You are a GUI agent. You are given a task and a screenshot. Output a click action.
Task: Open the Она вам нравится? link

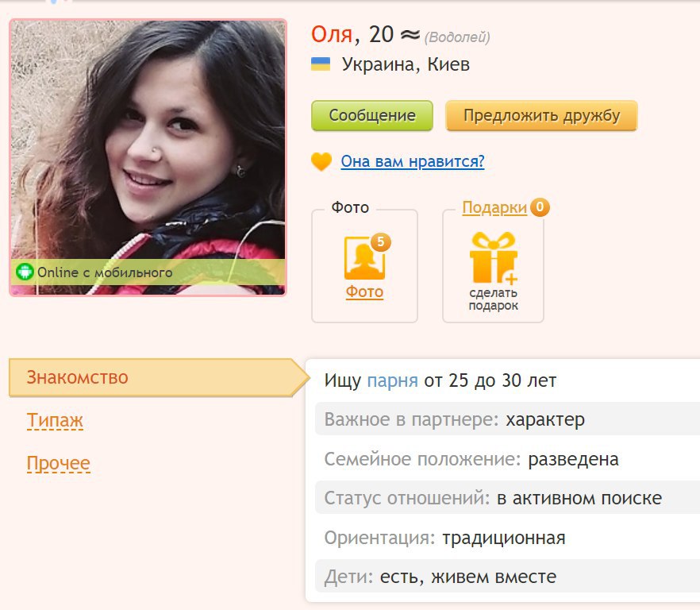(x=413, y=161)
